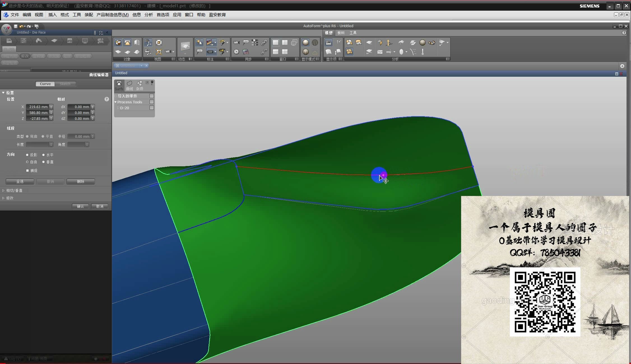631x364 pixels.
Task: Collapse the 位置 section
Action: (3, 93)
